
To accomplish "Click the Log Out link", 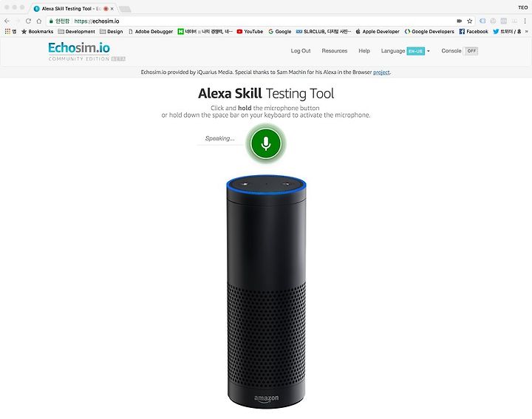I will tap(301, 51).
